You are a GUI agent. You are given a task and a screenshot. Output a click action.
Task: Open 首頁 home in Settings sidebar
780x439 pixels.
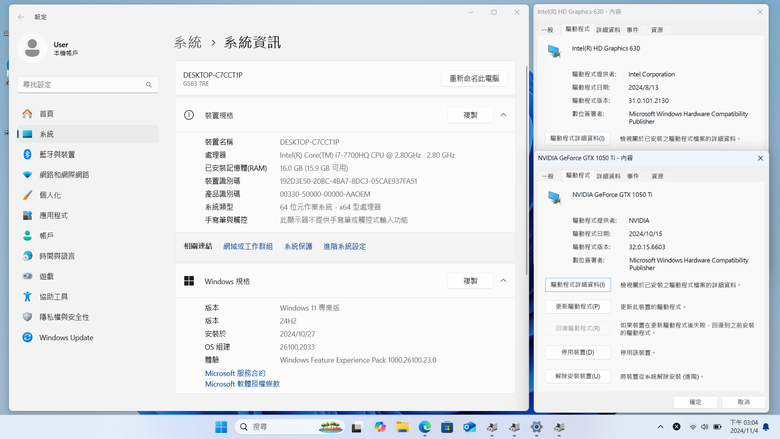(x=88, y=114)
